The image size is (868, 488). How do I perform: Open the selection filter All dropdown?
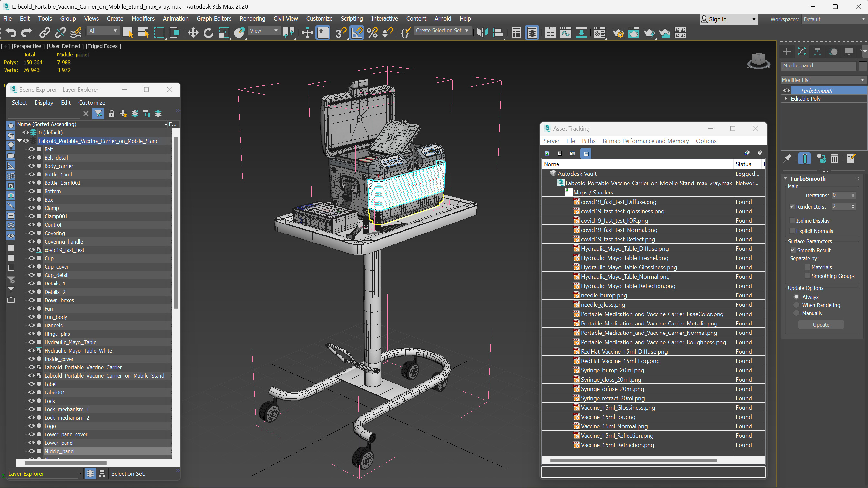coord(103,31)
